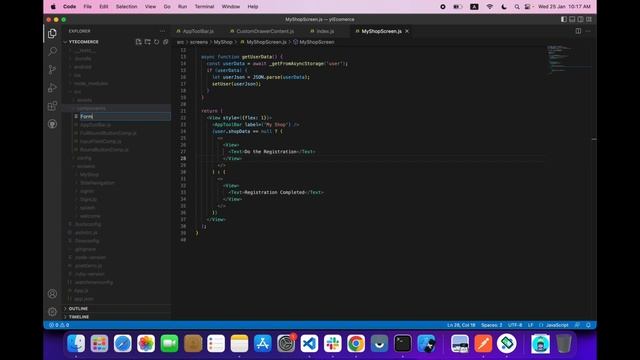640x360 pixels.
Task: Click MyShop in the breadcrumb path
Action: [x=223, y=42]
